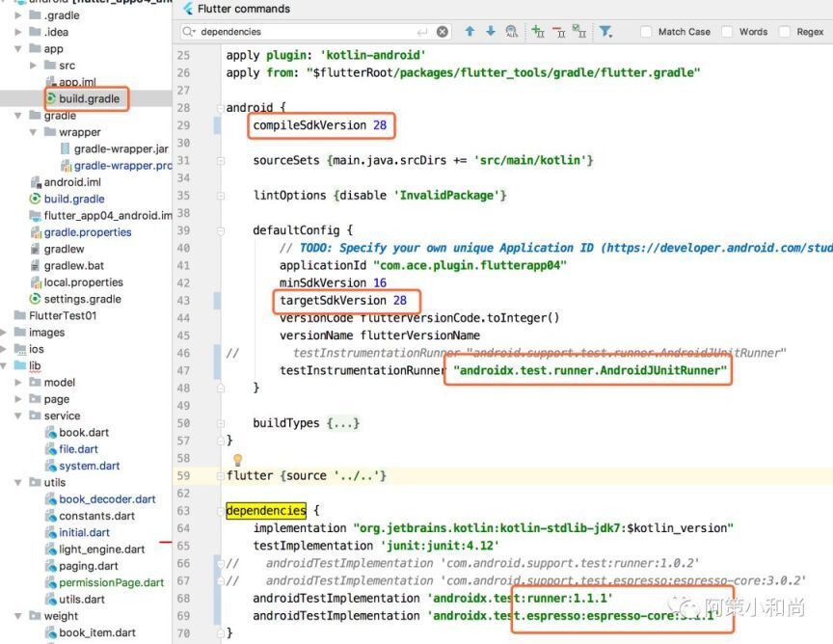Collapse the gradle folder
This screenshot has height=644, width=833.
click(x=18, y=116)
